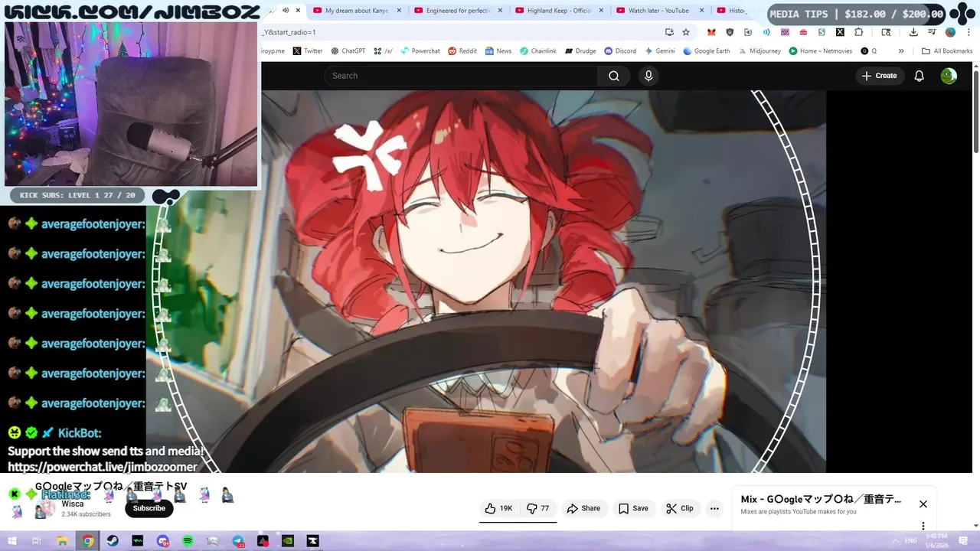
Task: Open the Google Earth bookmark
Action: (706, 51)
